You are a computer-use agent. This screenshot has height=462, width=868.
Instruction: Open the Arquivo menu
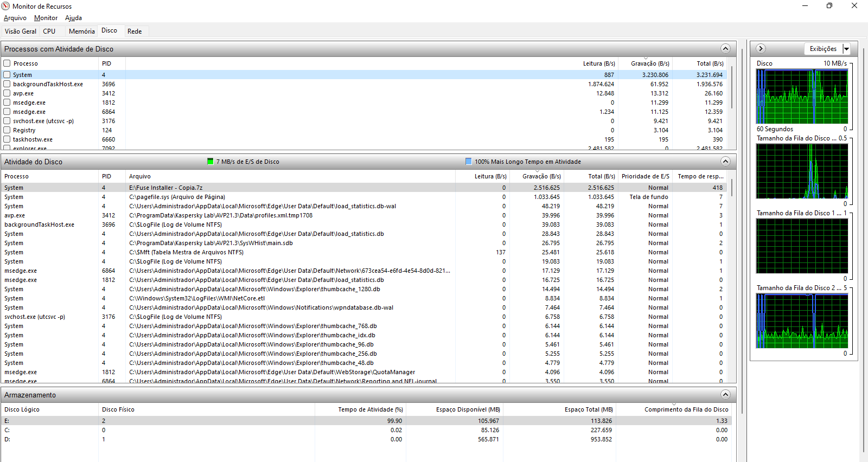pos(15,18)
